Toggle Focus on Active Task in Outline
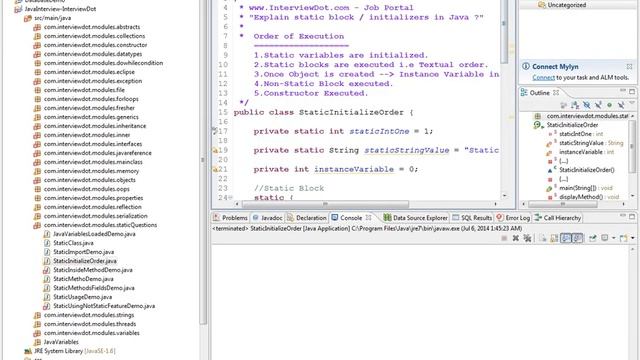Screen dimensions: 640x360 click(x=563, y=105)
